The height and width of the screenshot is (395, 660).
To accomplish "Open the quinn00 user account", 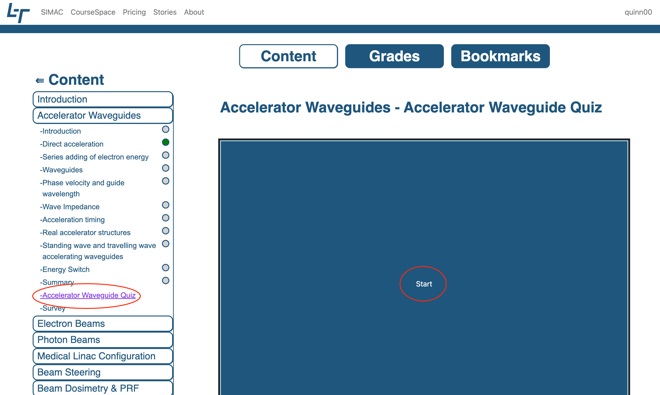I will (638, 12).
